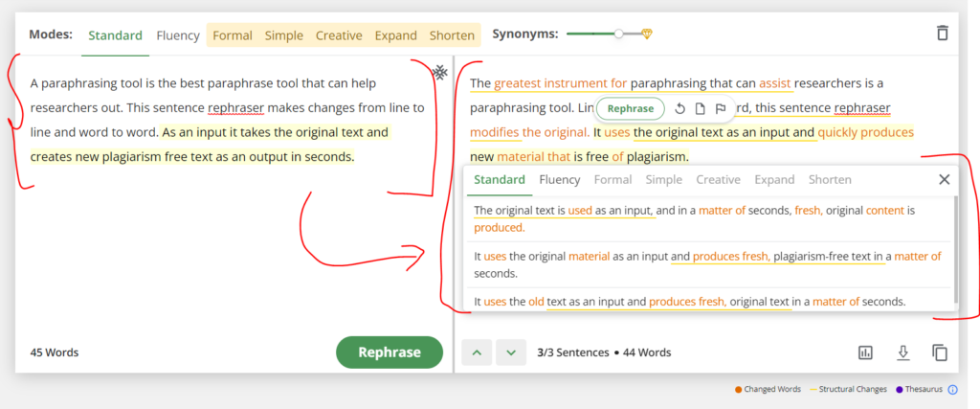Click the large green Rephrase button

pos(390,352)
